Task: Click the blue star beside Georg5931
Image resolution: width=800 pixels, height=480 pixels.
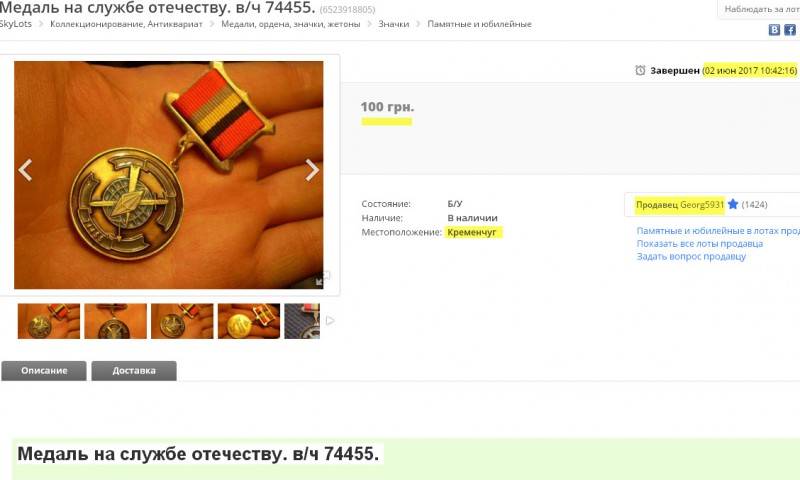Action: click(x=733, y=204)
